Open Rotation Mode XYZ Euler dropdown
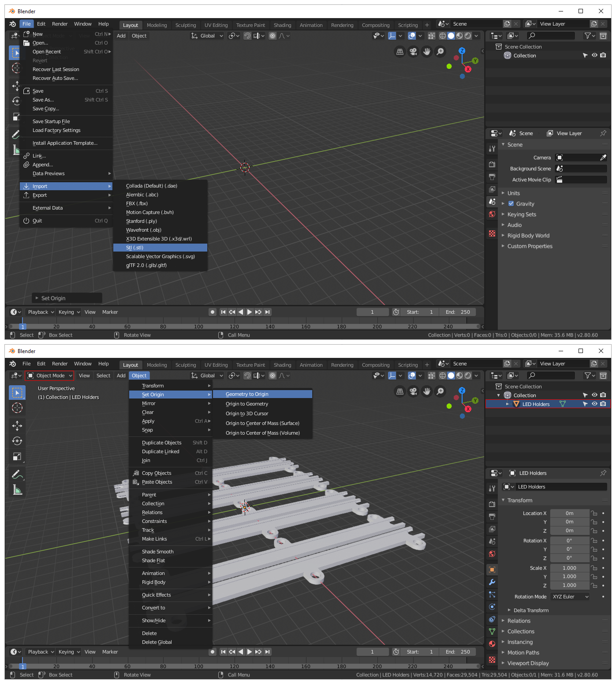 (x=570, y=597)
